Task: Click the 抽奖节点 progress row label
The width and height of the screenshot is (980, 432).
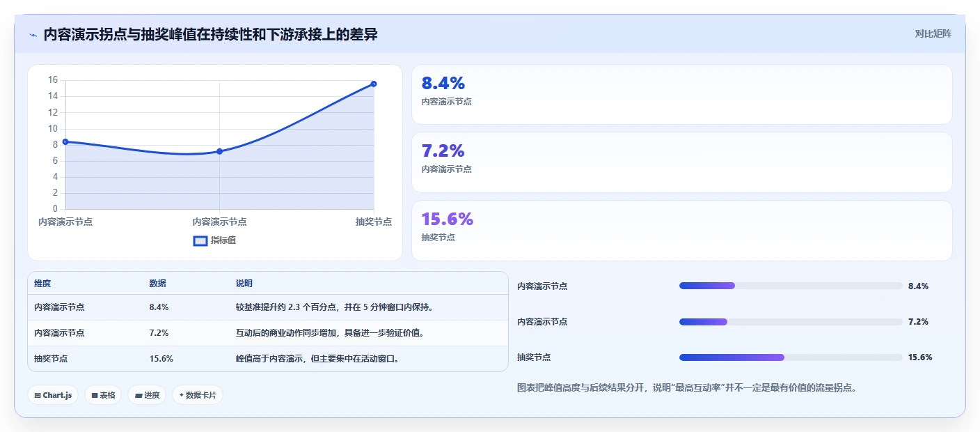Action: pyautogui.click(x=534, y=357)
